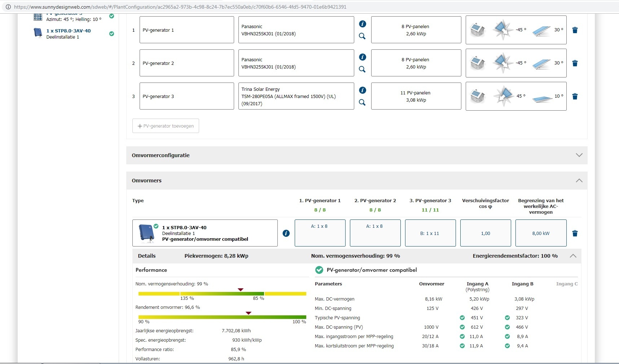Open orientation settings box for PV-generator 3
Viewport: 619px width, 364px height.
point(516,96)
